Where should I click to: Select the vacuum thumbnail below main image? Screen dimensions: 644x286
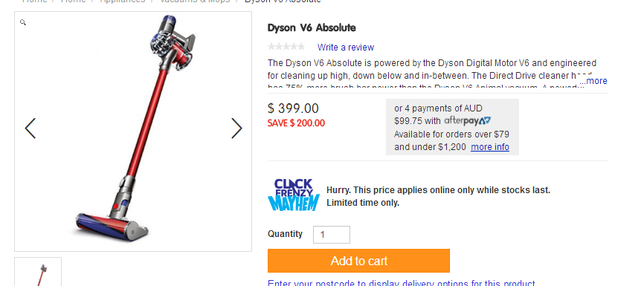(x=38, y=272)
